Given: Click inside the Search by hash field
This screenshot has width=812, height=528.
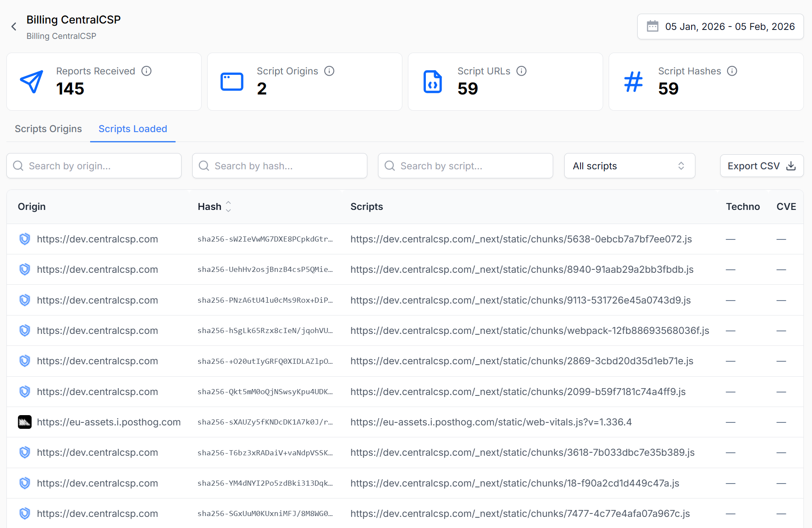Looking at the screenshot, I should [280, 166].
